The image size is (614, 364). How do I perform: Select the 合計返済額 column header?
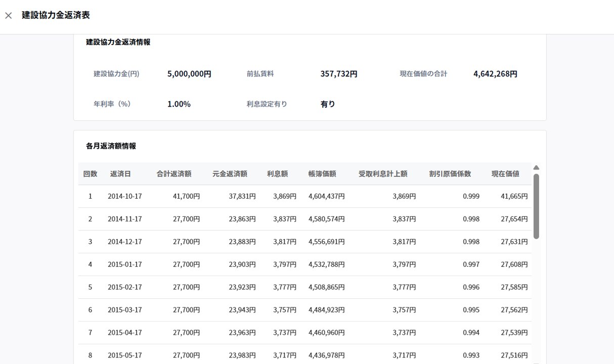(x=174, y=174)
